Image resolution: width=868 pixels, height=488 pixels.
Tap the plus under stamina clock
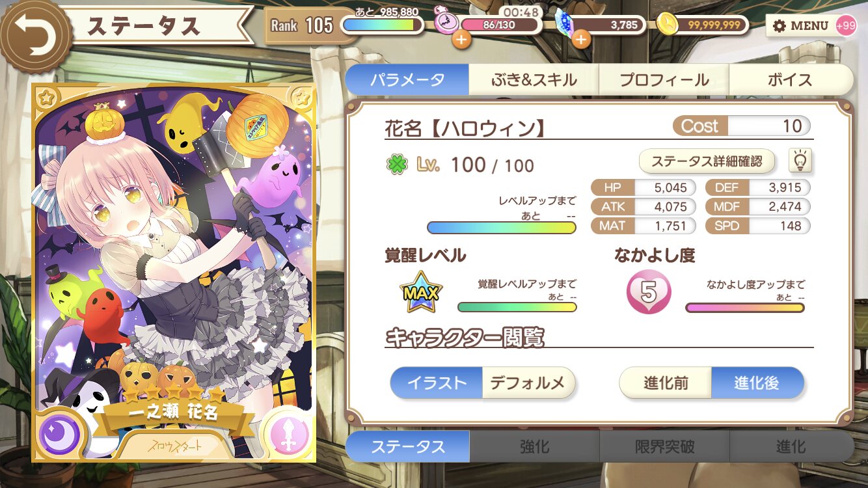(x=461, y=40)
